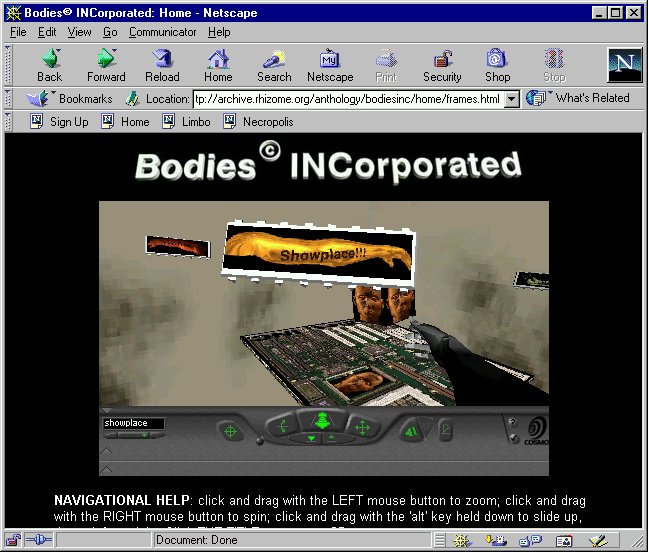The height and width of the screenshot is (552, 648).
Task: Open the Help menu
Action: click(x=219, y=32)
